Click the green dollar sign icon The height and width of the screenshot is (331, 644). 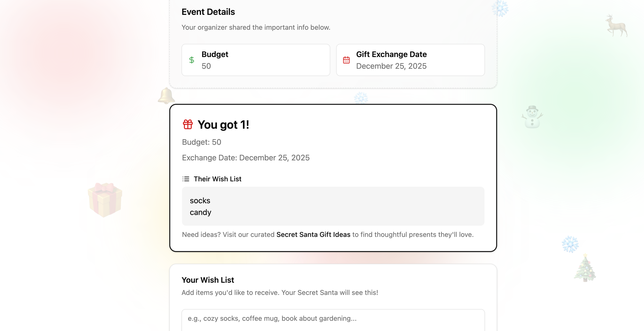coord(191,60)
